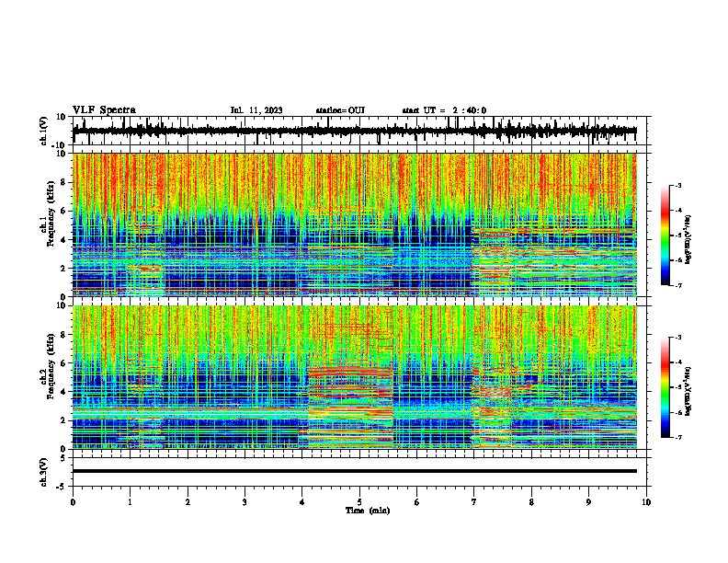Click the ch.2 spectrogram color bar
728x563 pixels.
[665, 387]
